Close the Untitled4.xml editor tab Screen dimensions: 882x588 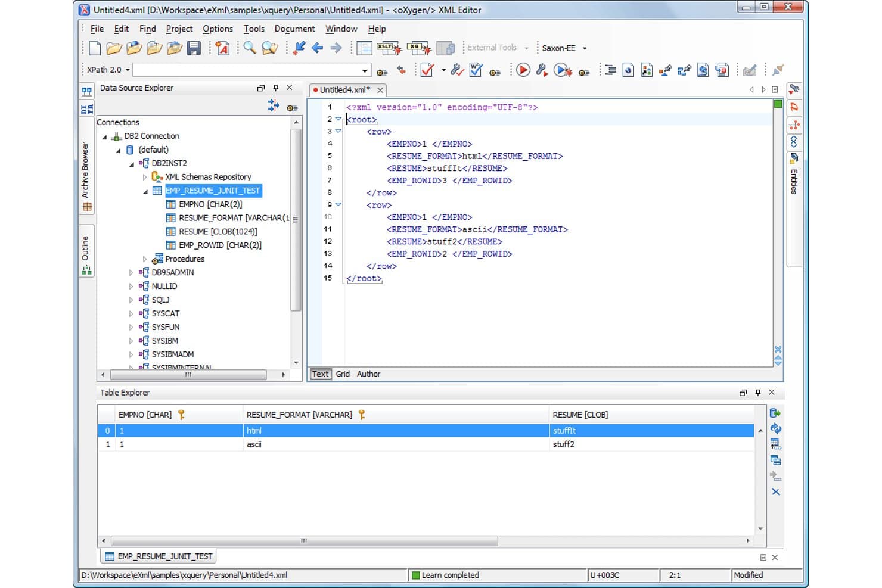click(x=380, y=90)
